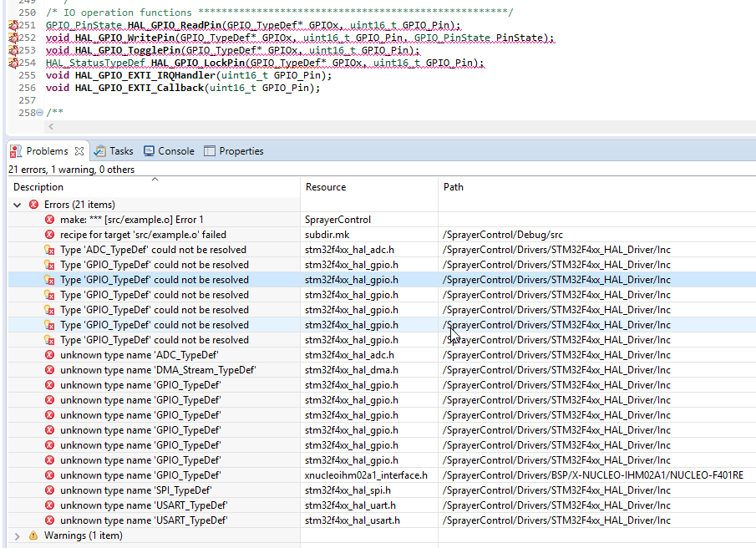Select the 'DMA_Stream_TypeDef' unknown type error row
This screenshot has height=548, width=756.
pos(157,370)
